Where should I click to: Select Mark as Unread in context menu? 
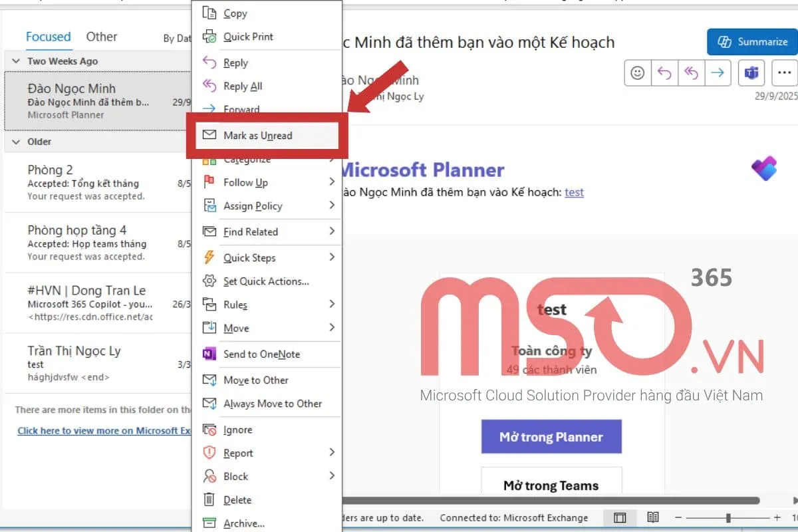click(258, 136)
